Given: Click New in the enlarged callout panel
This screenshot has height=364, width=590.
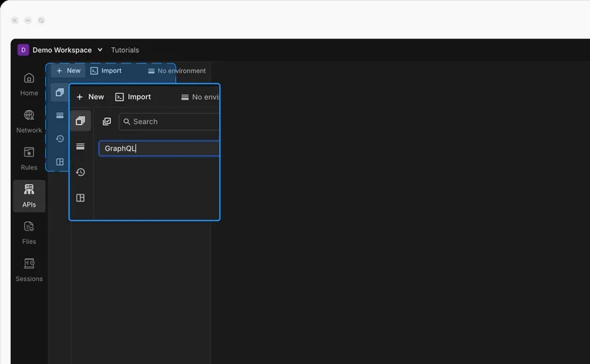Looking at the screenshot, I should click(x=90, y=97).
